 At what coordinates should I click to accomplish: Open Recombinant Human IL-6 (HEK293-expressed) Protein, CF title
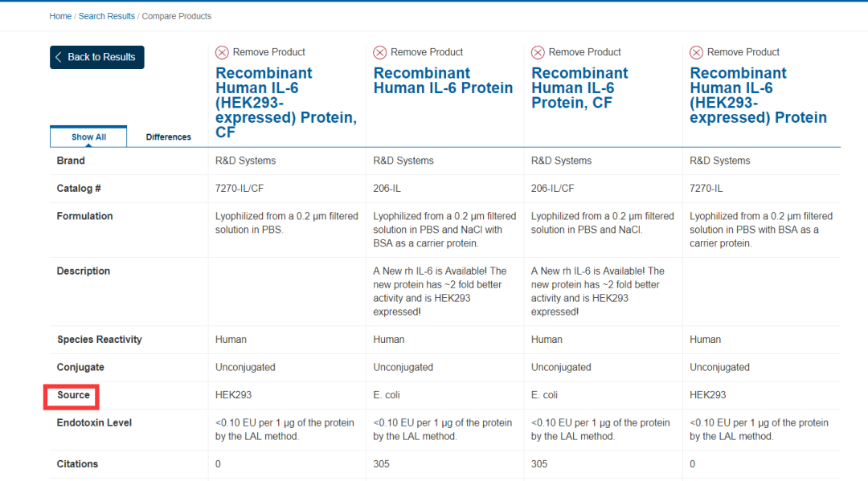(285, 102)
